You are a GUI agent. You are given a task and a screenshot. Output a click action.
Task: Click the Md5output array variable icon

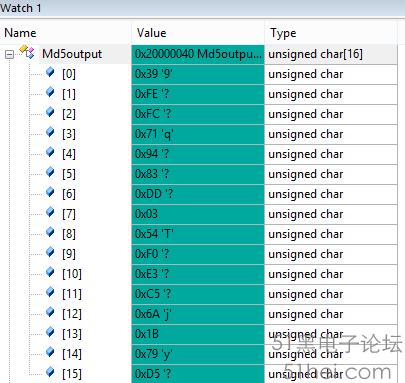[27, 52]
